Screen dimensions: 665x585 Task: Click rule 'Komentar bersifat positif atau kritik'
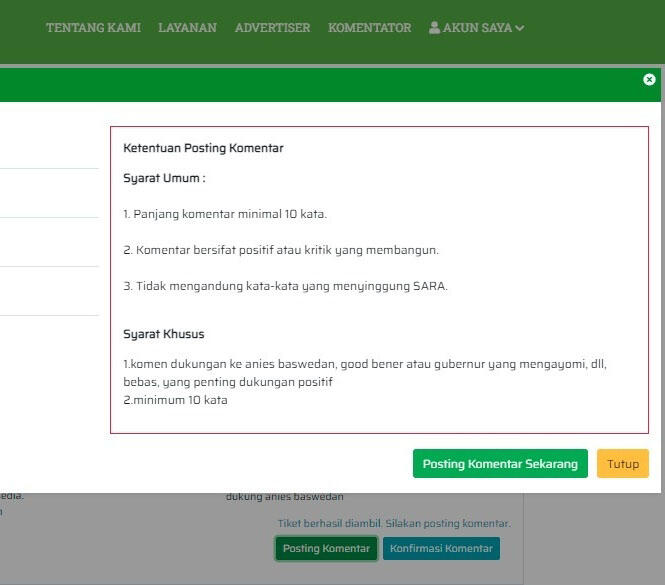tap(281, 250)
